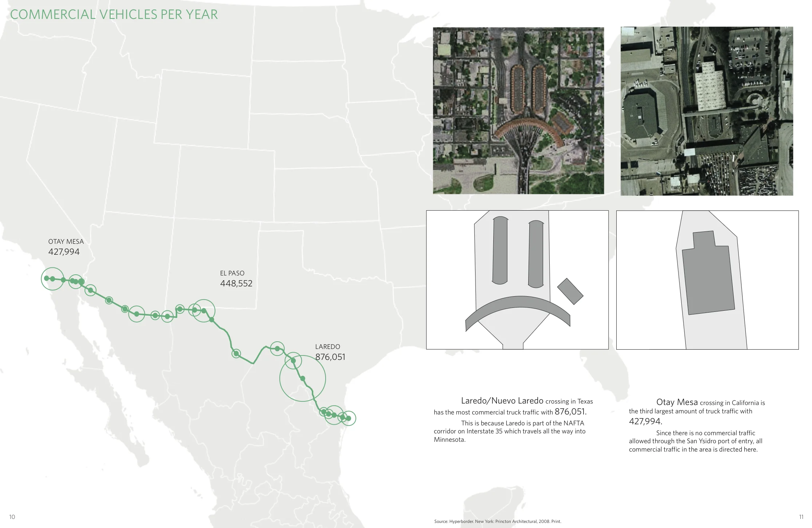Click '876,051.' in the Laredo paragraph

coord(570,412)
